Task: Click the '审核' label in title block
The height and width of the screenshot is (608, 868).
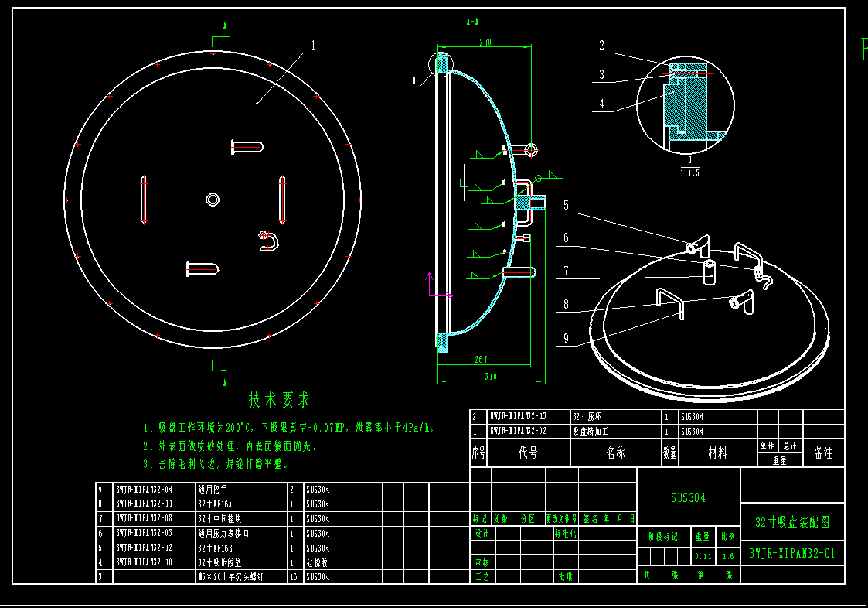Action: pos(482,562)
